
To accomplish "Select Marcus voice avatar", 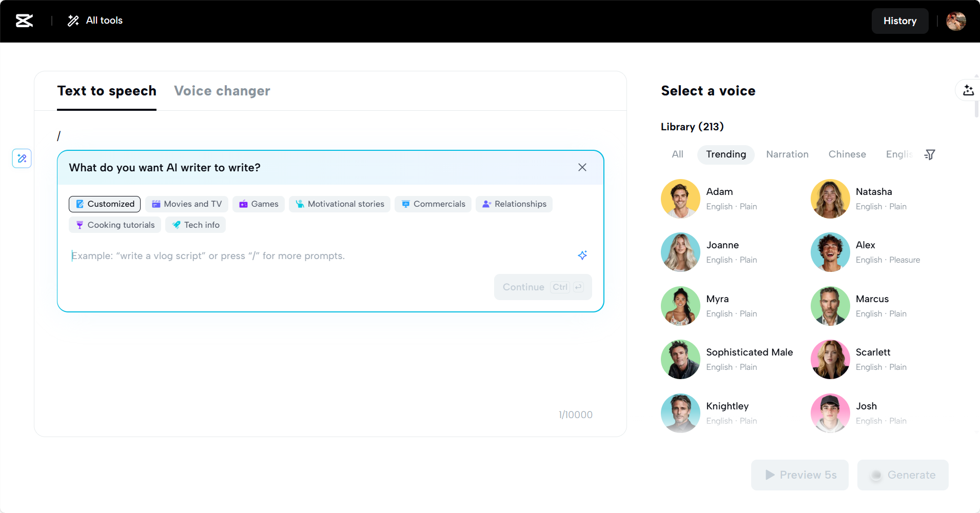I will click(830, 306).
